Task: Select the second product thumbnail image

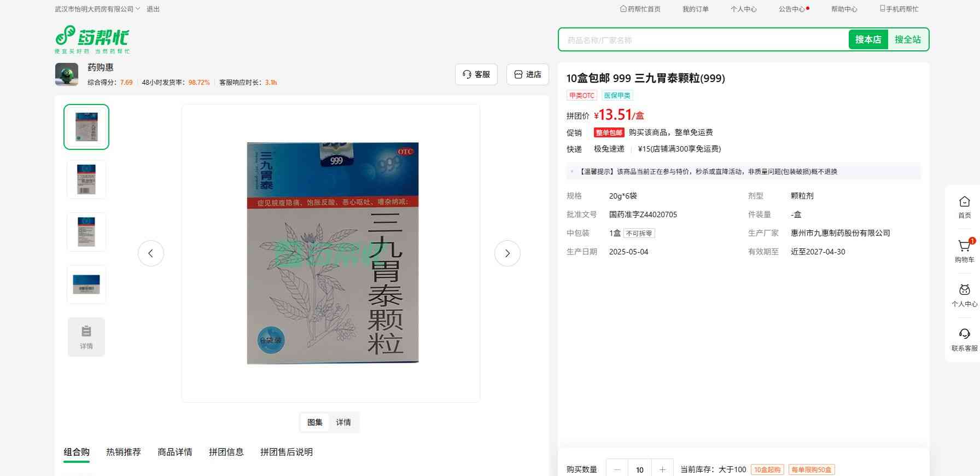Action: pos(86,179)
